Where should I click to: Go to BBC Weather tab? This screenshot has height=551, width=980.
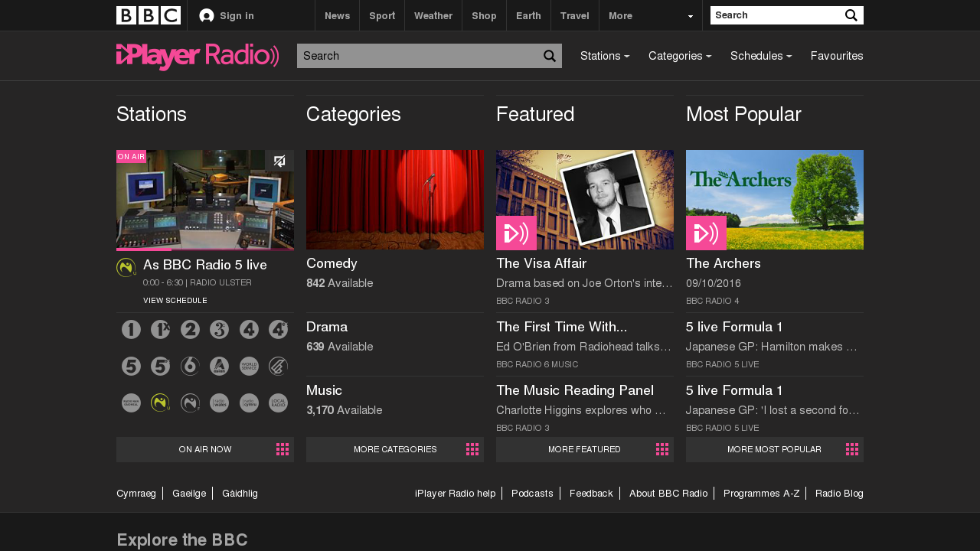point(433,15)
